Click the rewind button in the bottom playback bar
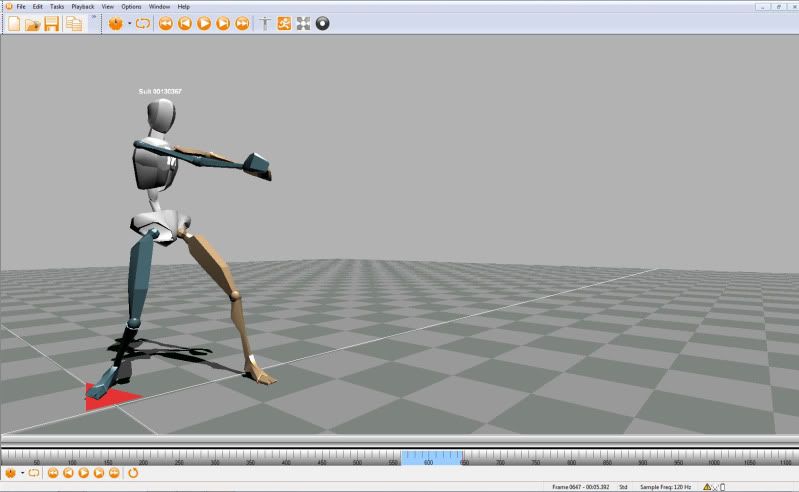Viewport: 799px width, 492px height. click(52, 473)
